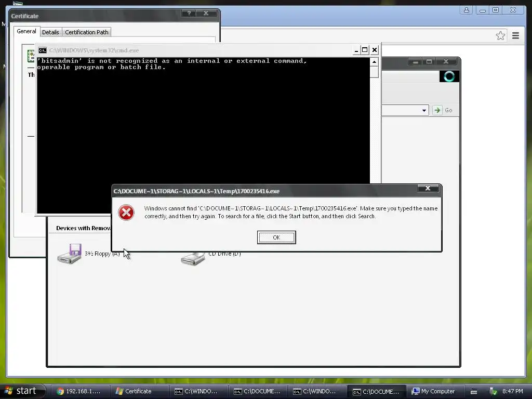
Task: Switch to Certificate taskbar item
Action: click(140, 391)
